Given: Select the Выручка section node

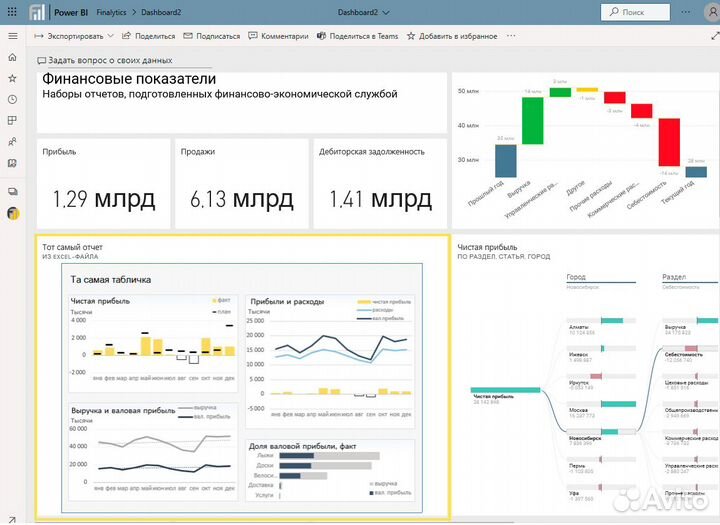Looking at the screenshot, I should point(691,321).
